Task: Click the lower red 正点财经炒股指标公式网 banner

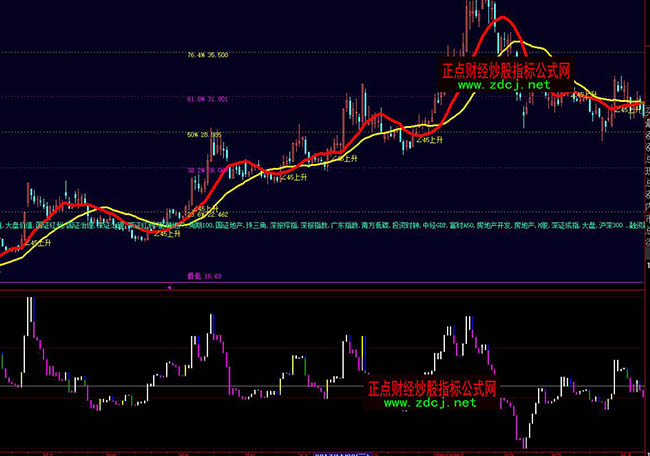Action: tap(434, 388)
